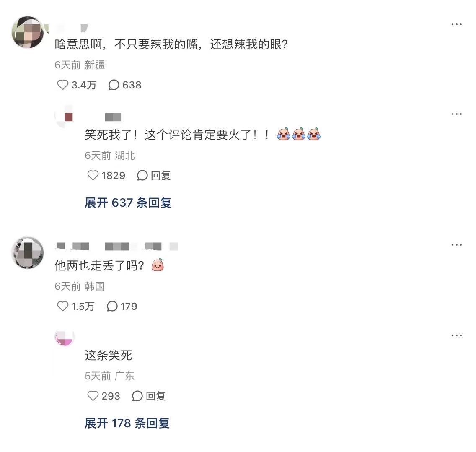Click the comment text 这条笑死
Screen dimensions: 476x452
(109, 355)
